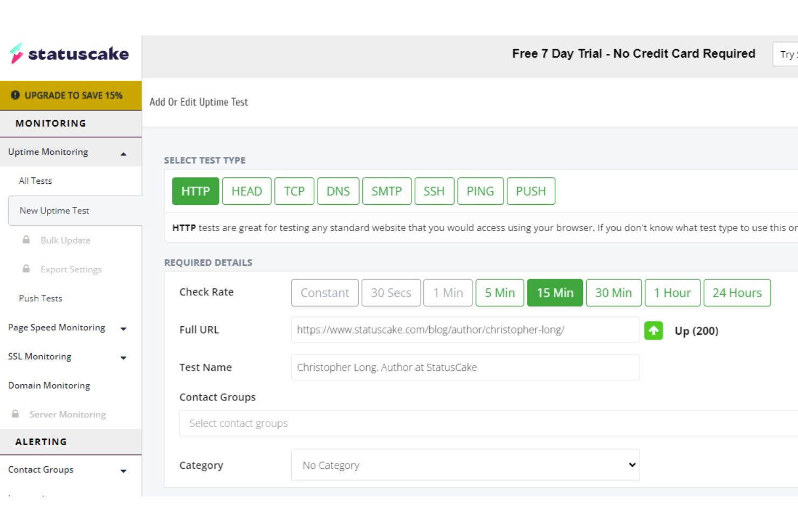Open All Tests in sidebar
The image size is (798, 532).
coord(36,181)
